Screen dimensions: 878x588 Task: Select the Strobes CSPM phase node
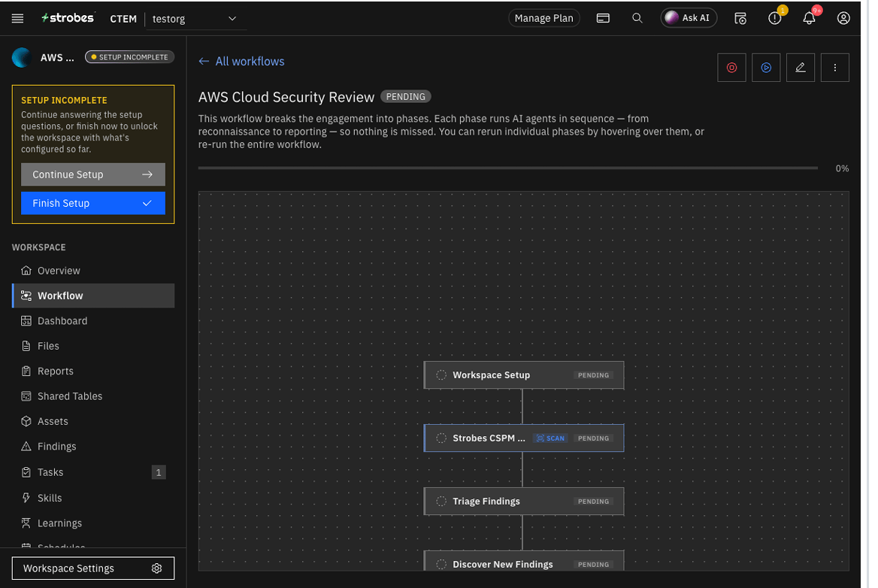tap(523, 438)
